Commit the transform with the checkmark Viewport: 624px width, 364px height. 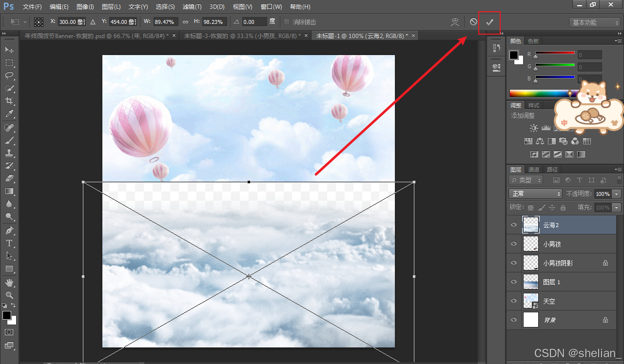490,22
